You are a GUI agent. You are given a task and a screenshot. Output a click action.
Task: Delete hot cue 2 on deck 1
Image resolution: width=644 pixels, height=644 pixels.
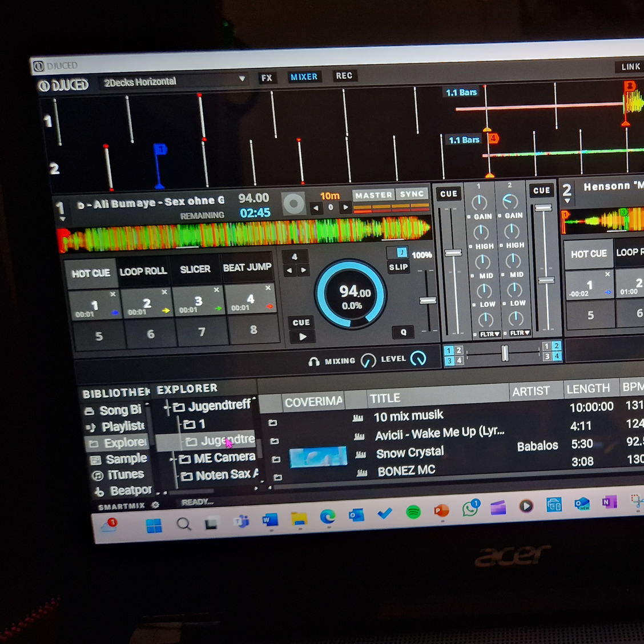coord(164,292)
